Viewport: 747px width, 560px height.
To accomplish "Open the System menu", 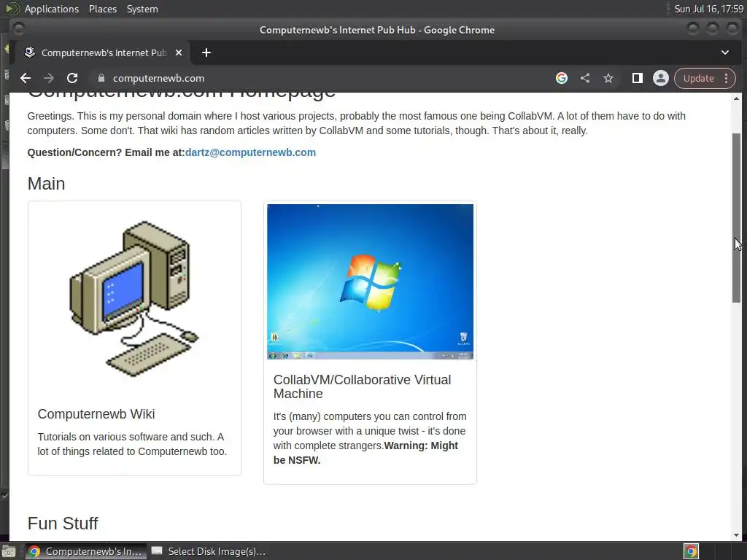I will click(x=142, y=9).
